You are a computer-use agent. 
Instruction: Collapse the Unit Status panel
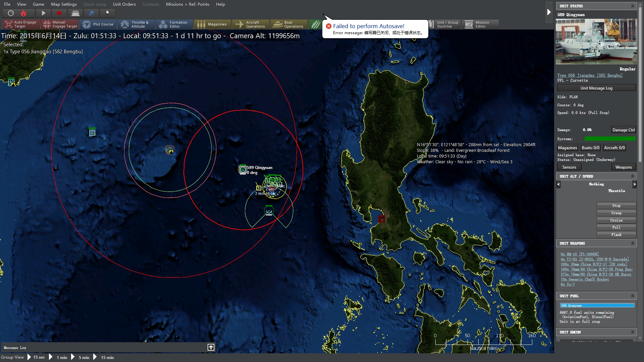[x=632, y=6]
